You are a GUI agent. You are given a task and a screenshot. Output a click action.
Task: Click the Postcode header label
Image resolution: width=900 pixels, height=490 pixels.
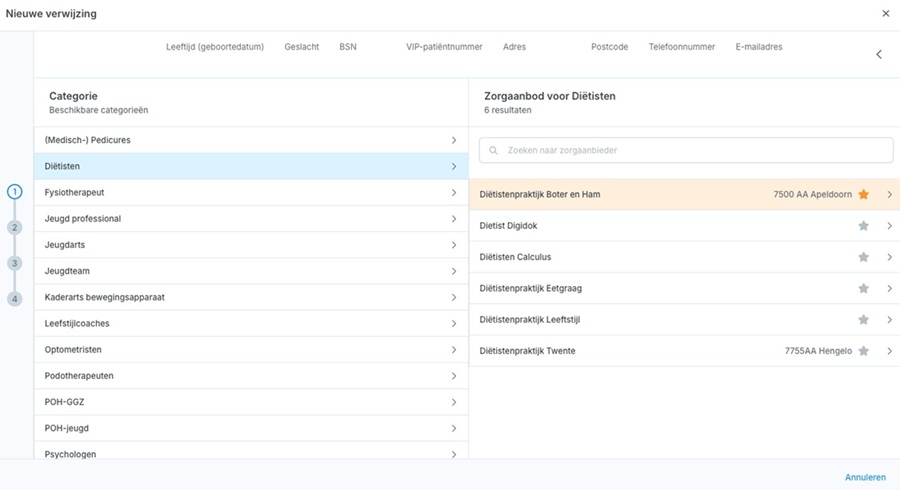pyautogui.click(x=610, y=47)
